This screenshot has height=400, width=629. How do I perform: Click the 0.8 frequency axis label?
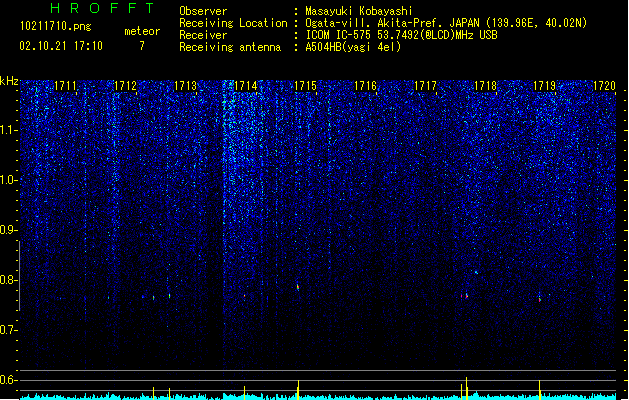9,280
